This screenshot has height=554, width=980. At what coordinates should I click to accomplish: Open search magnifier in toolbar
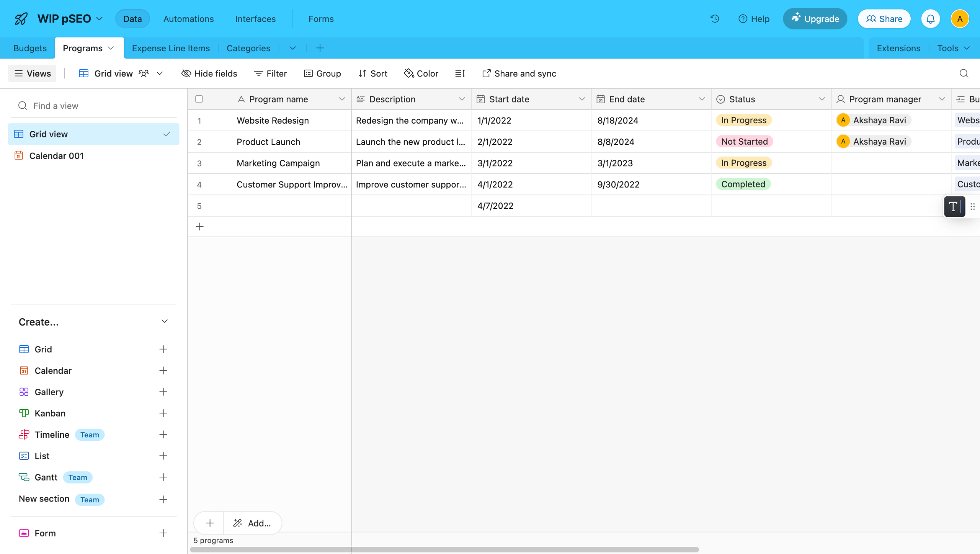pos(964,73)
